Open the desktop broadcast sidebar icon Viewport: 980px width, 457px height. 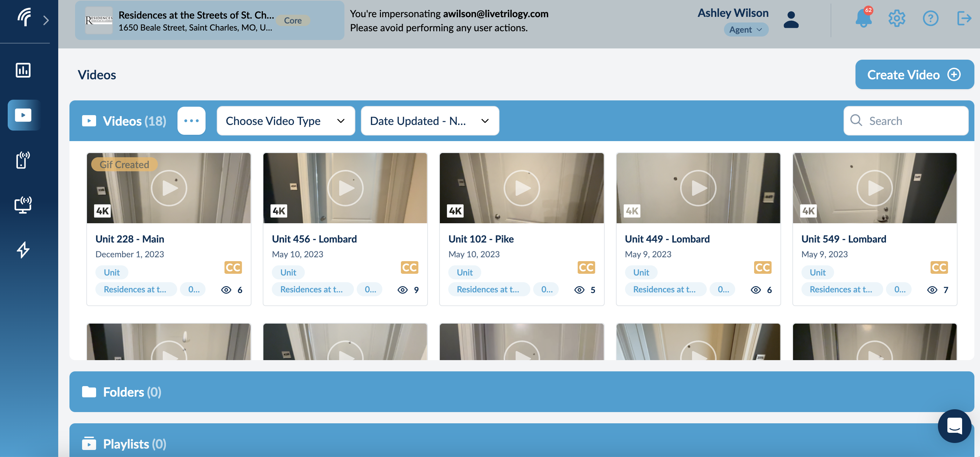pyautogui.click(x=23, y=205)
